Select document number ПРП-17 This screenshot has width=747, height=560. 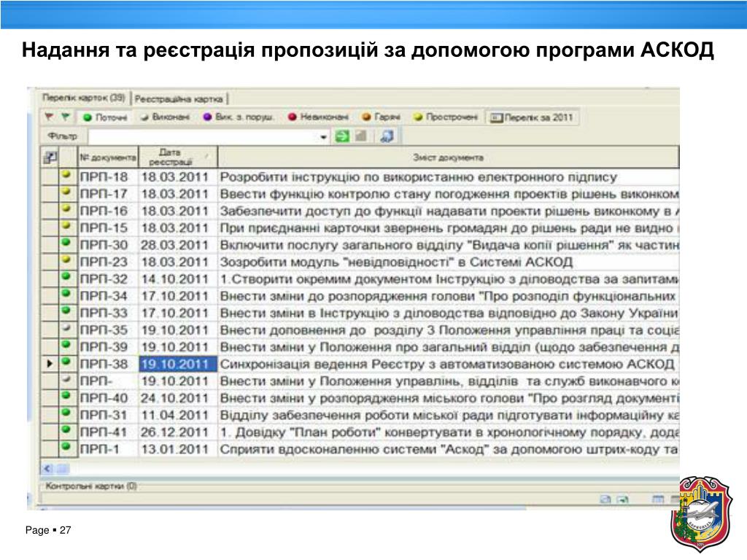click(x=104, y=194)
